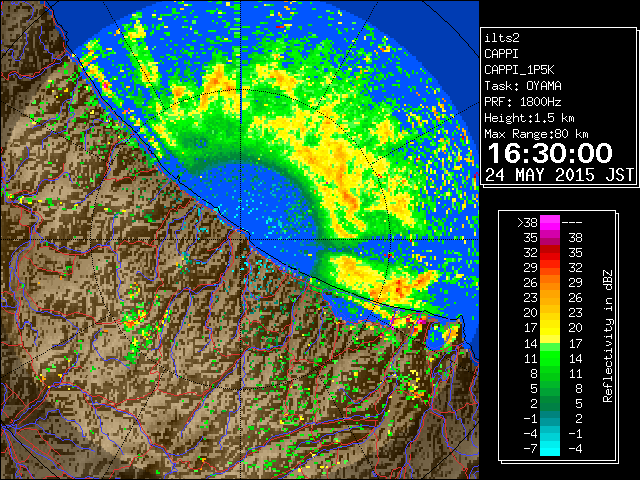Select the cyan -7 to -4 dBZ legend band
Image resolution: width=640 pixels, height=480 pixels.
coord(550,448)
